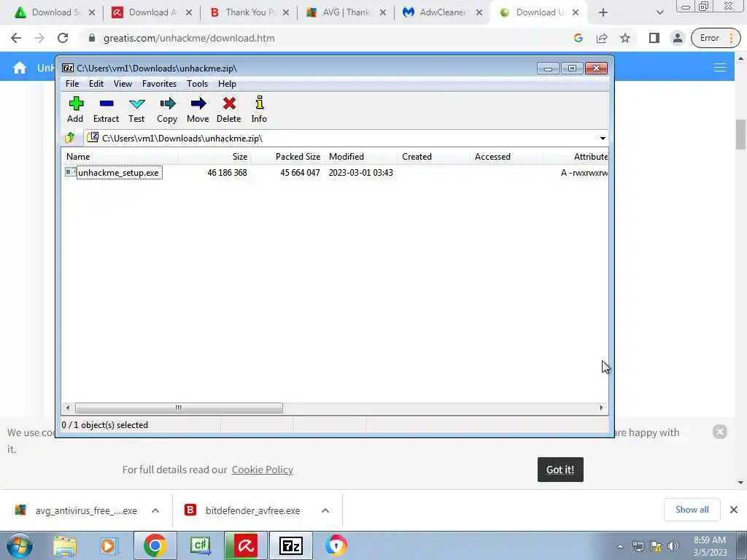Click the Got it! cookie button
747x560 pixels.
pyautogui.click(x=560, y=470)
